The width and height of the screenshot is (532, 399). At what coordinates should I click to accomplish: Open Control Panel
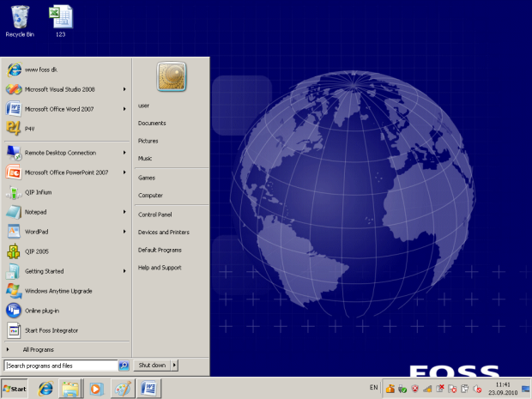[154, 215]
